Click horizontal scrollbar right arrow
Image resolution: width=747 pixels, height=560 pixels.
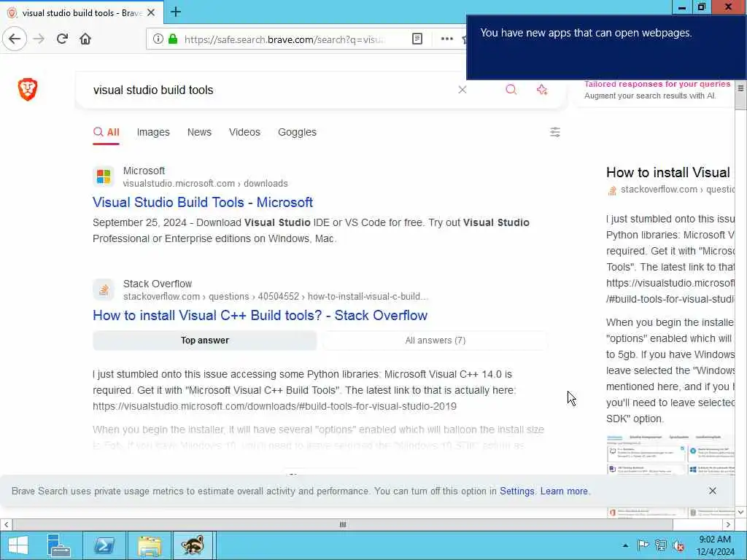click(x=728, y=525)
